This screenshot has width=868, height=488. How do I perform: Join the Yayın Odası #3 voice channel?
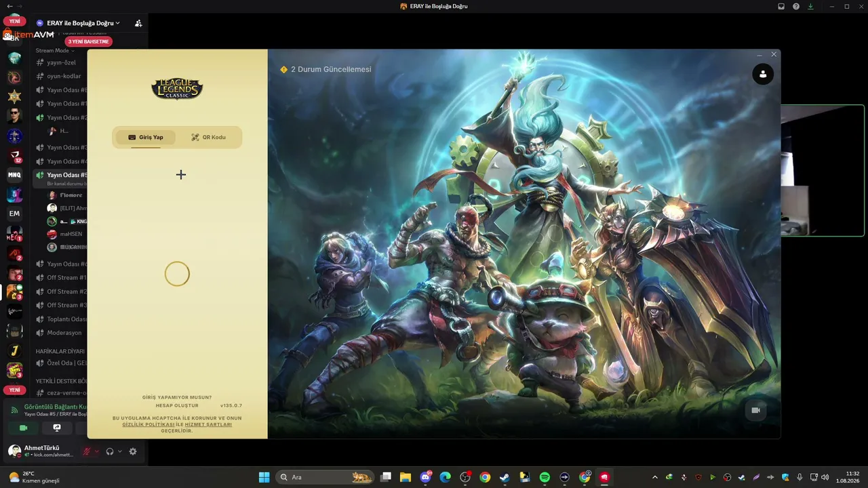point(61,147)
